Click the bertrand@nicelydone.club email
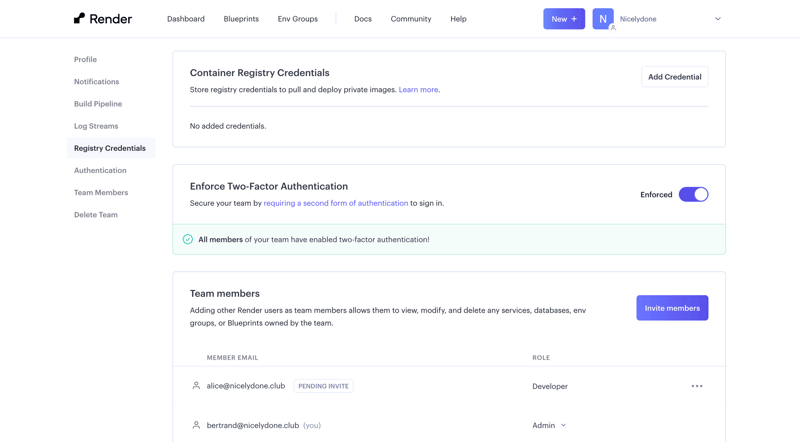This screenshot has height=442, width=800. pyautogui.click(x=253, y=425)
